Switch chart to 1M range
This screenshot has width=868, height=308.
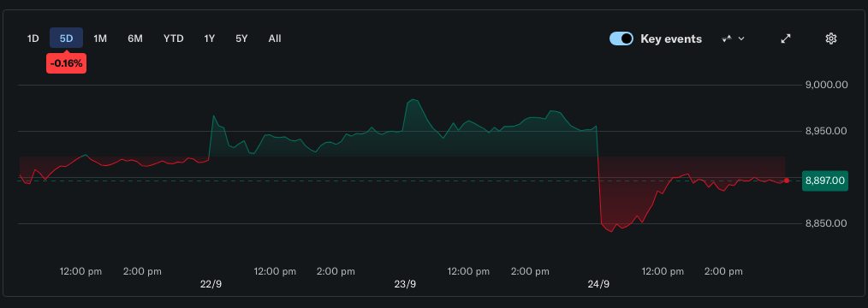tap(100, 38)
